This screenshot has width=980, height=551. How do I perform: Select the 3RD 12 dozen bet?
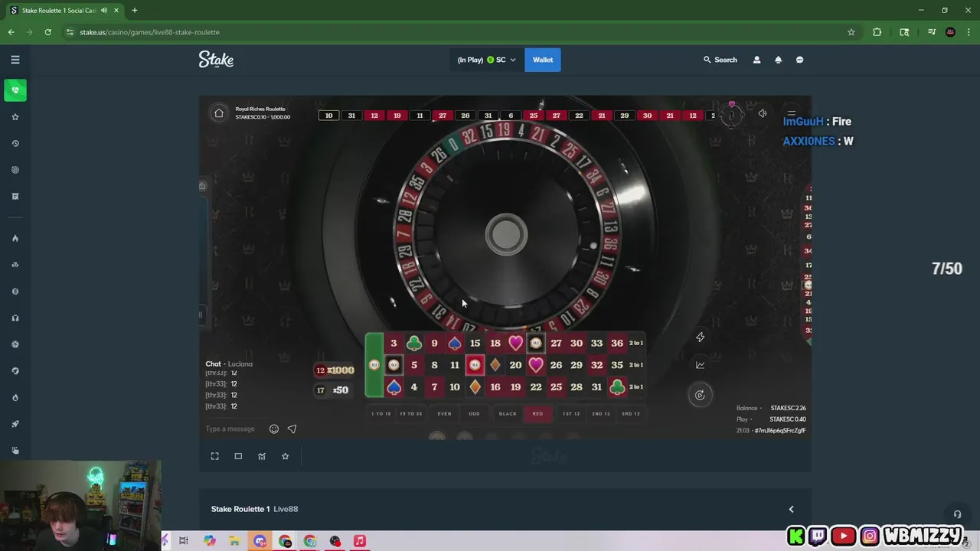[x=631, y=414]
